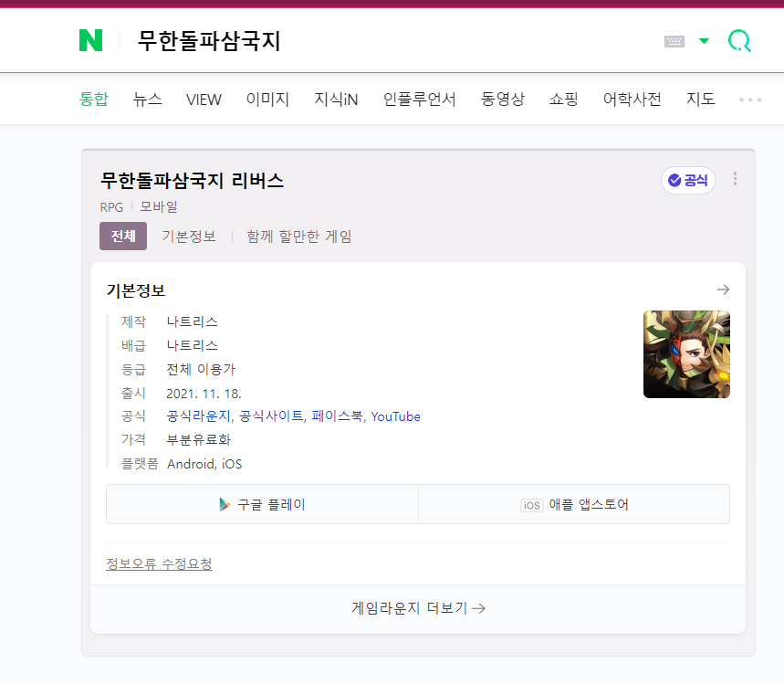Click the 기본정보 card heading
784x684 pixels.
135,290
